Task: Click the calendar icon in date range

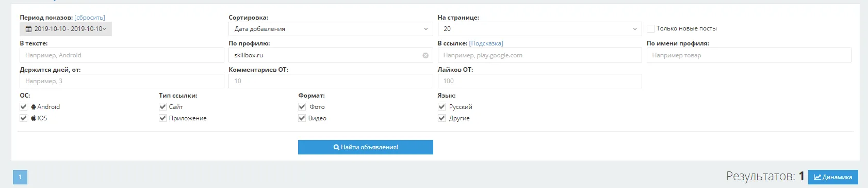Action: click(28, 29)
